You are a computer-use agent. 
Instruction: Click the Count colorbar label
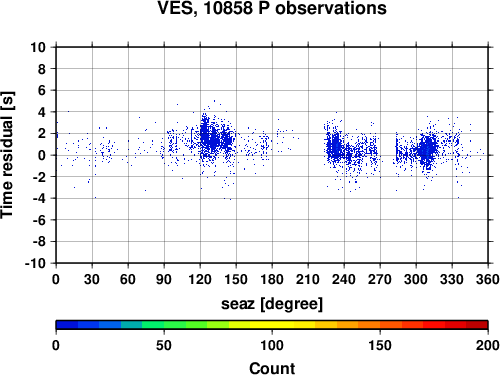[272, 368]
